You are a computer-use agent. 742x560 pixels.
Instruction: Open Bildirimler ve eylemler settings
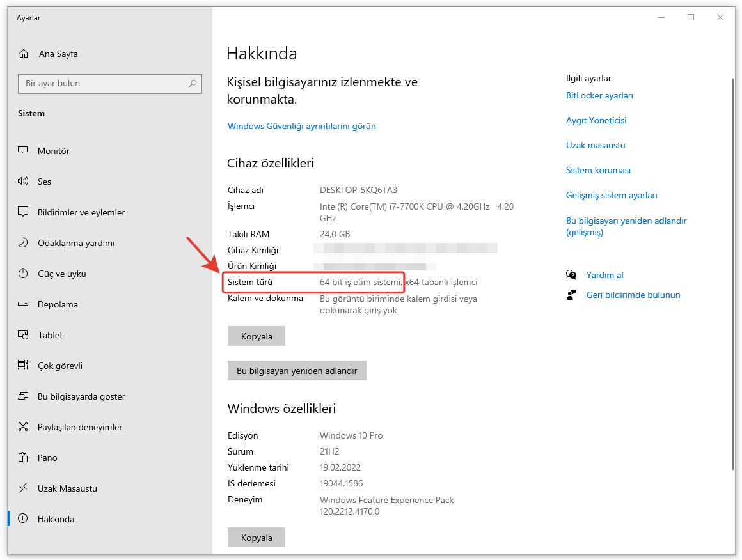click(x=81, y=212)
